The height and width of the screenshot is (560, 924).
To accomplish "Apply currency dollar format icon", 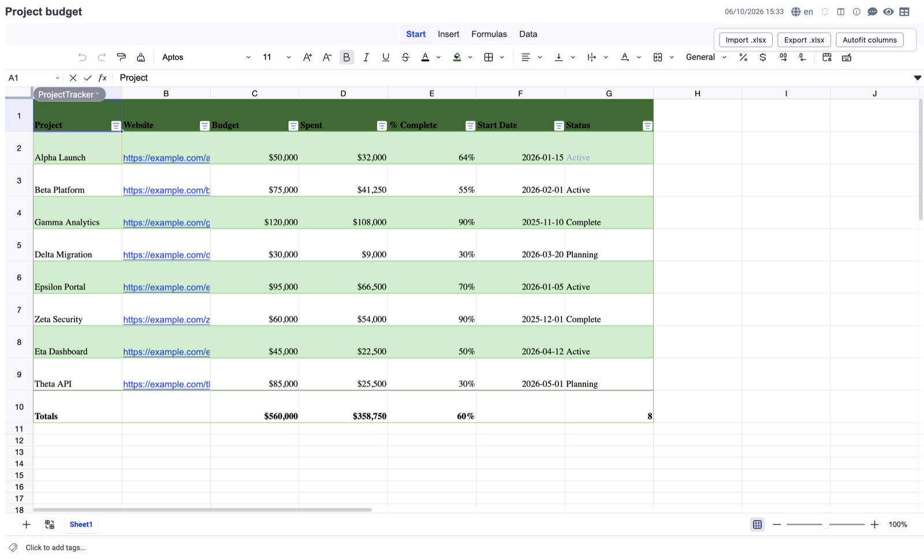I will tap(763, 57).
